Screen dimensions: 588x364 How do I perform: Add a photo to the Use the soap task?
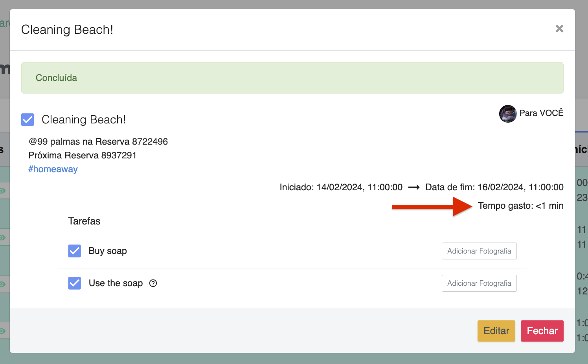point(479,283)
